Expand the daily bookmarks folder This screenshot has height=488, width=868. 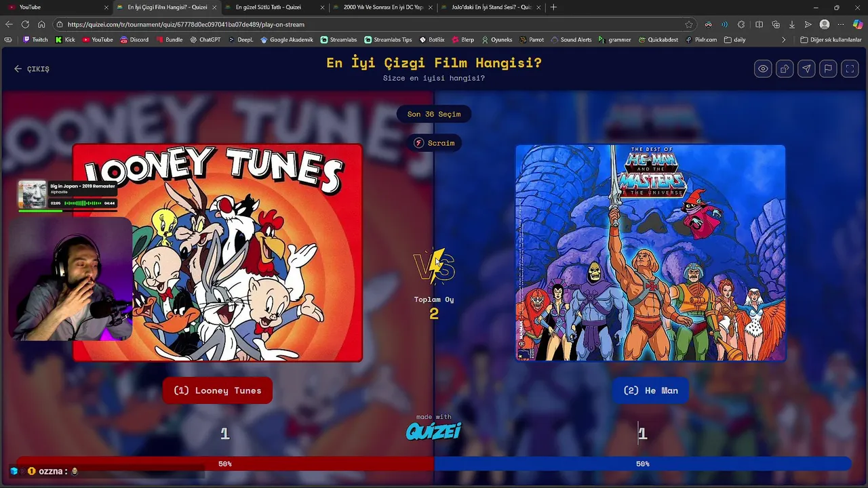(x=734, y=40)
